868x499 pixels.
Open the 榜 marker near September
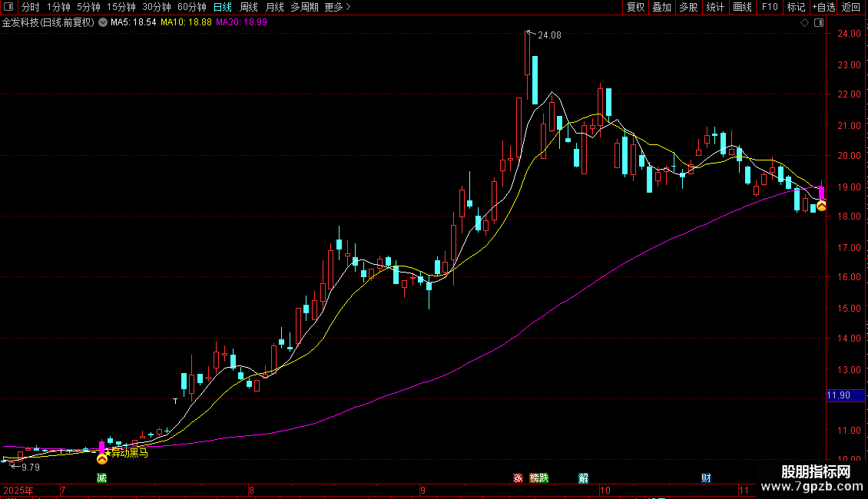click(x=534, y=478)
